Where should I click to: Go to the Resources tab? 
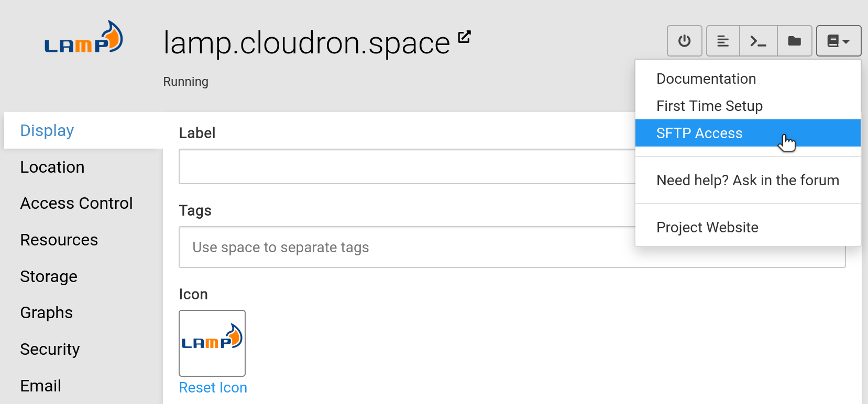tap(59, 240)
